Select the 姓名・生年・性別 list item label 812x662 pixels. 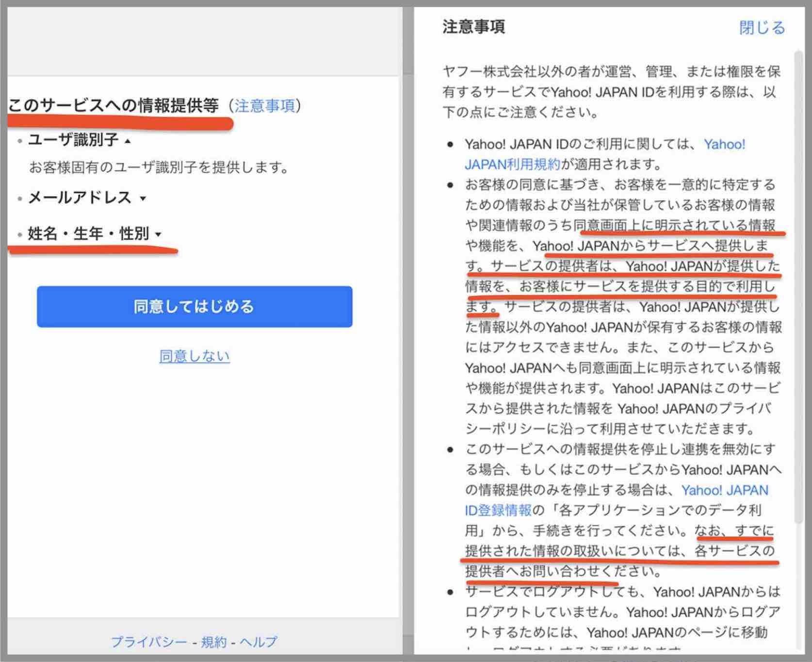tap(87, 234)
